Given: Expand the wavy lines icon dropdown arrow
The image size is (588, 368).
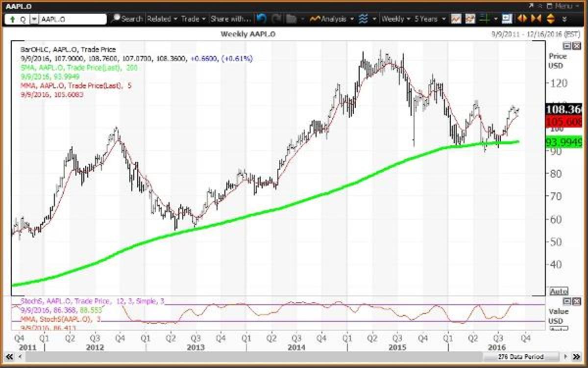Looking at the screenshot, I should (x=374, y=19).
